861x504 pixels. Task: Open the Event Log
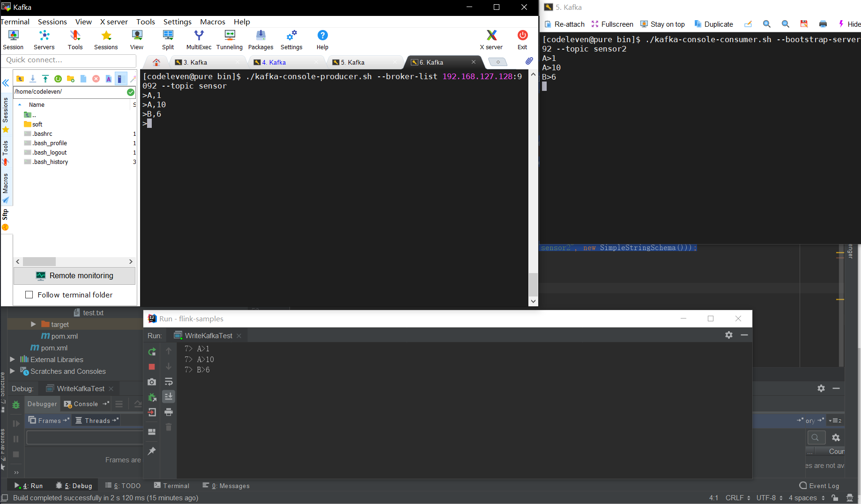click(x=819, y=486)
